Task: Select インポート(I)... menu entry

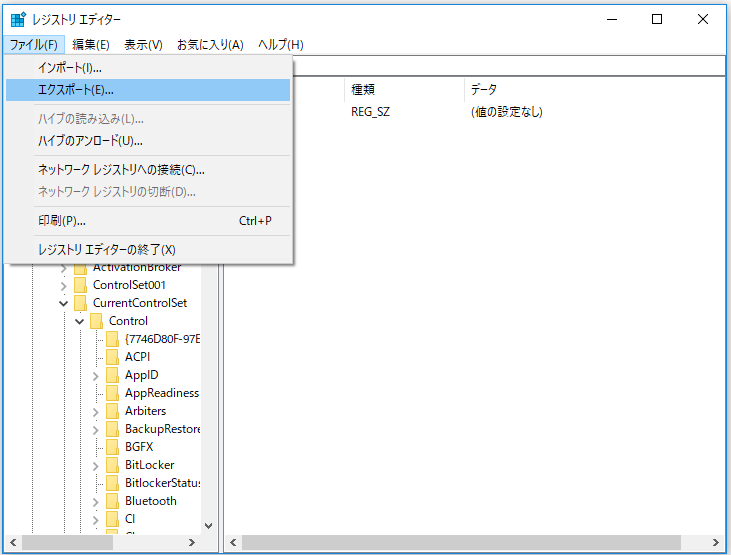Action: click(70, 67)
